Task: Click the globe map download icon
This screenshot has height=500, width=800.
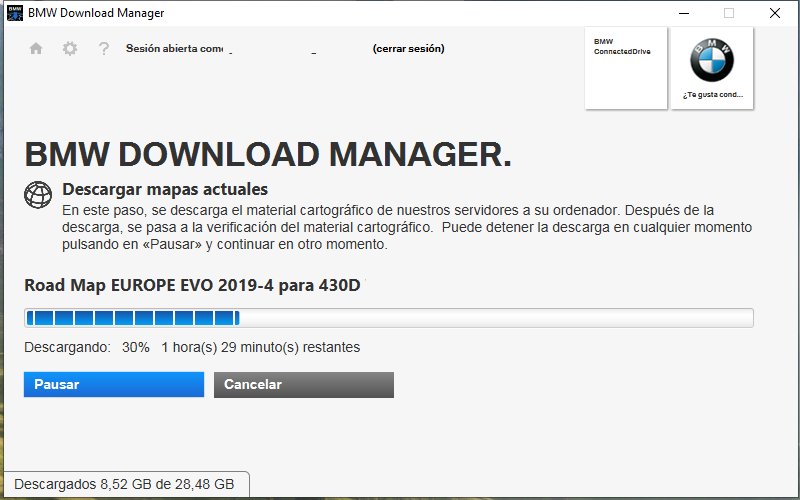Action: (38, 194)
